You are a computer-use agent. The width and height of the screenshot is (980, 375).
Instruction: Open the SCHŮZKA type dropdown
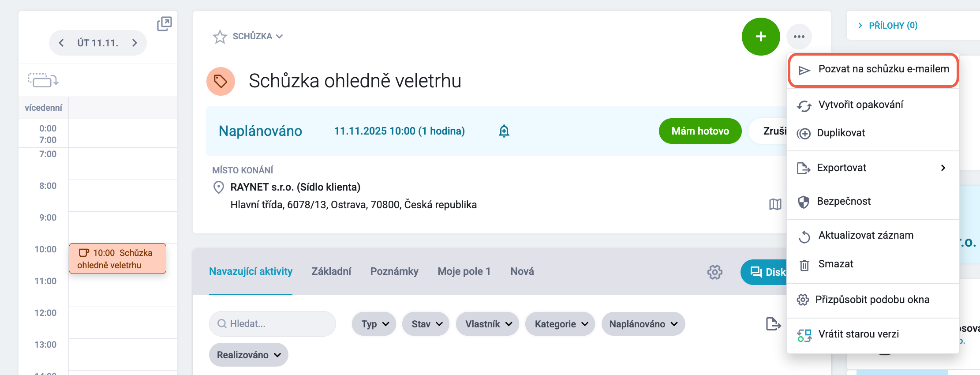[x=258, y=36]
